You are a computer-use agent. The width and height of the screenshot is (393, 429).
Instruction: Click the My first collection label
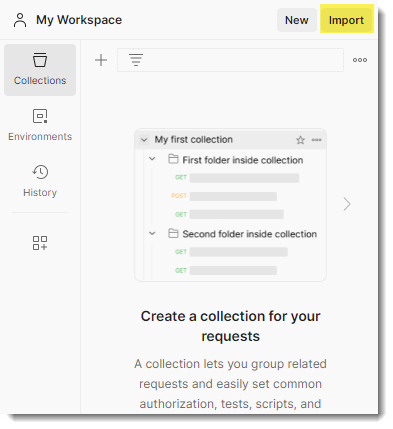[194, 139]
